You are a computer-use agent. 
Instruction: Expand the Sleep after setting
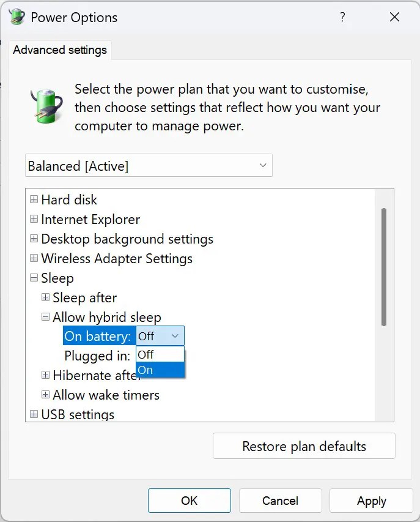(45, 297)
